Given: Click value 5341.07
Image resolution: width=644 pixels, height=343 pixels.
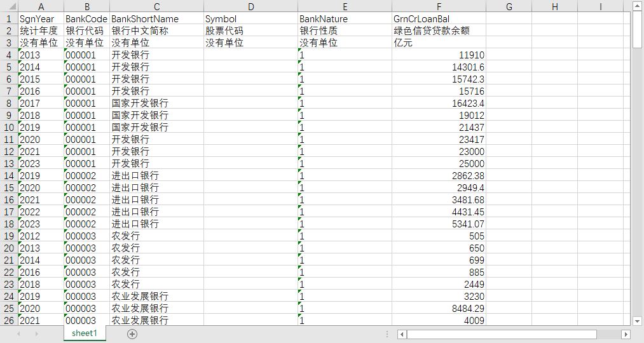Looking at the screenshot, I should tap(439, 224).
